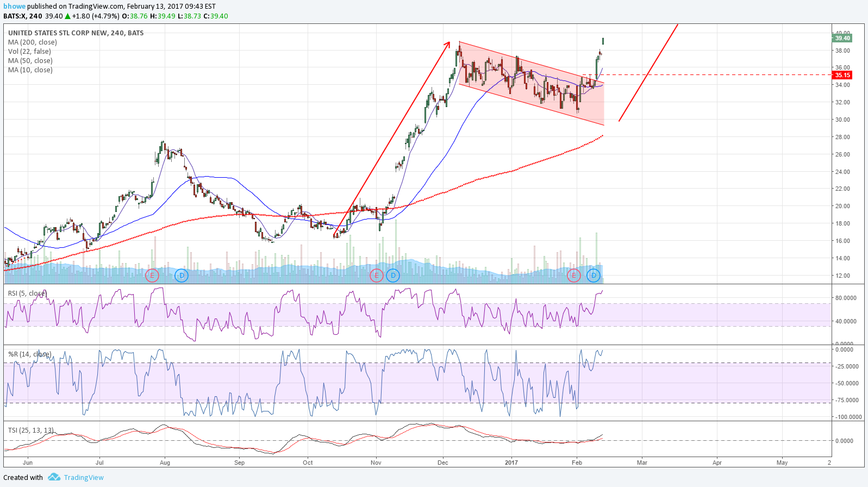Select the 'MA (50, close)' indicator label
This screenshot has width=868, height=487.
point(30,61)
